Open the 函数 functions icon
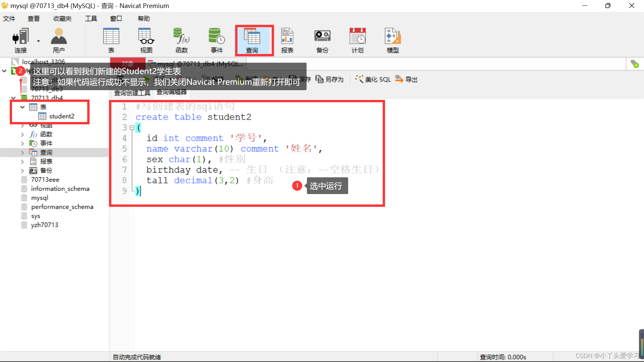This screenshot has width=644, height=362. pos(181,41)
